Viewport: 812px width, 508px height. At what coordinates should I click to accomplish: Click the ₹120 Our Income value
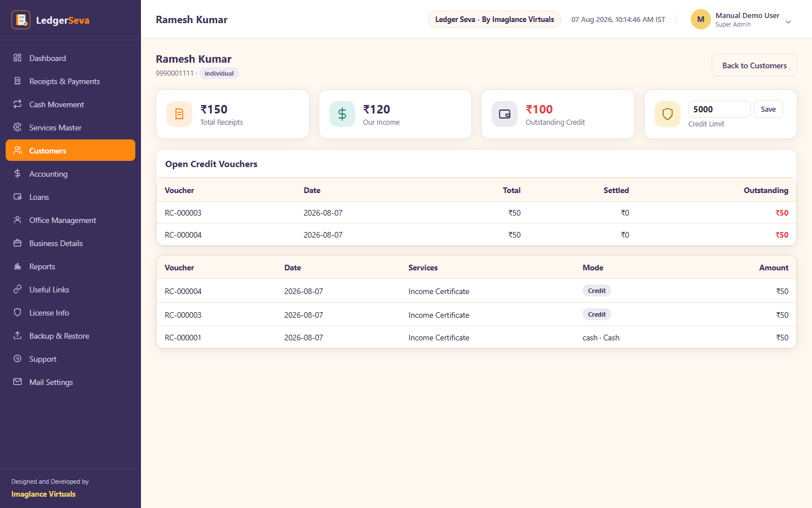(x=377, y=109)
